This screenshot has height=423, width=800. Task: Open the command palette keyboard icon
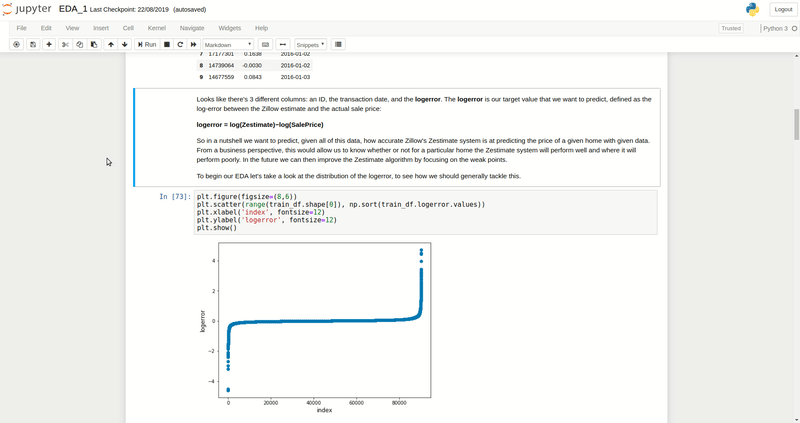(x=265, y=44)
